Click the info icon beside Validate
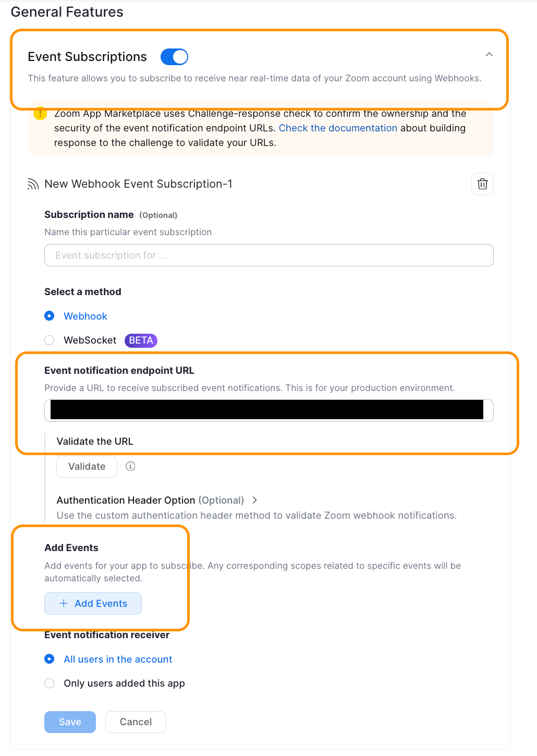Screen dimensions: 537x756 (x=130, y=467)
